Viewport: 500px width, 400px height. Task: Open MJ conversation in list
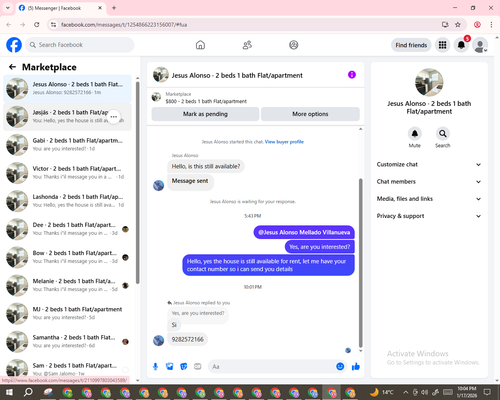[x=67, y=313]
